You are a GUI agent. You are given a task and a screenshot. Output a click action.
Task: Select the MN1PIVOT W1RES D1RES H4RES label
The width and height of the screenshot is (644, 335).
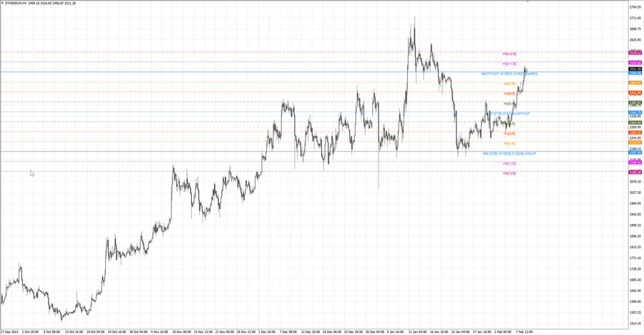click(x=509, y=74)
